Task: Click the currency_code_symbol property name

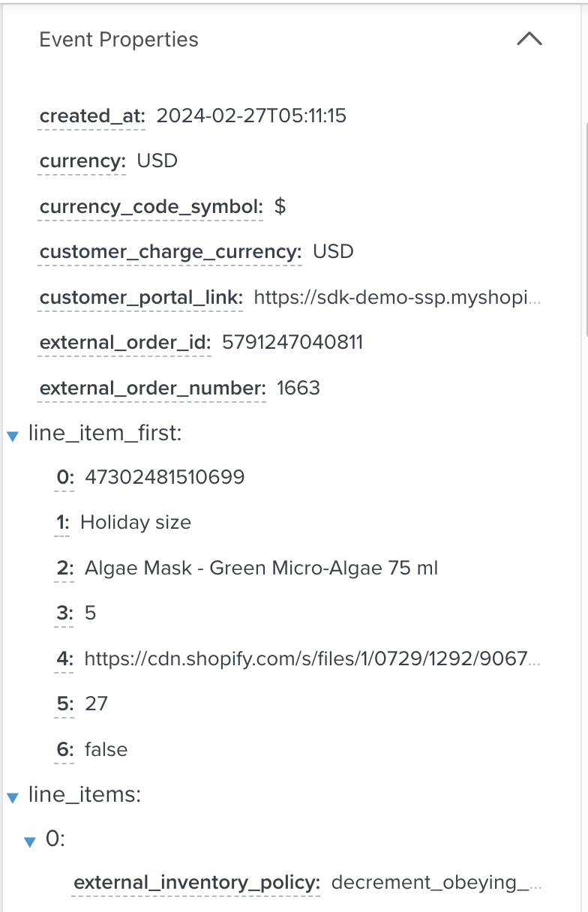Action: (x=151, y=207)
